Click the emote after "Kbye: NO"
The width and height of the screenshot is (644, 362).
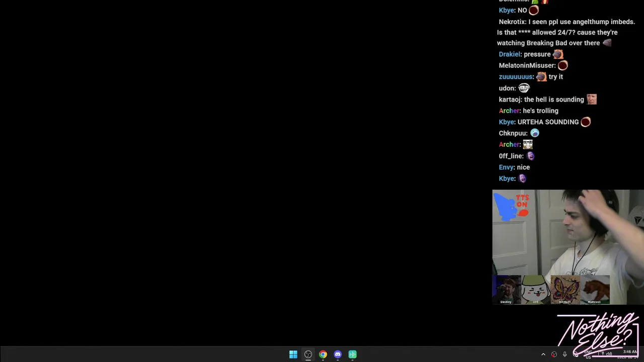click(x=534, y=10)
